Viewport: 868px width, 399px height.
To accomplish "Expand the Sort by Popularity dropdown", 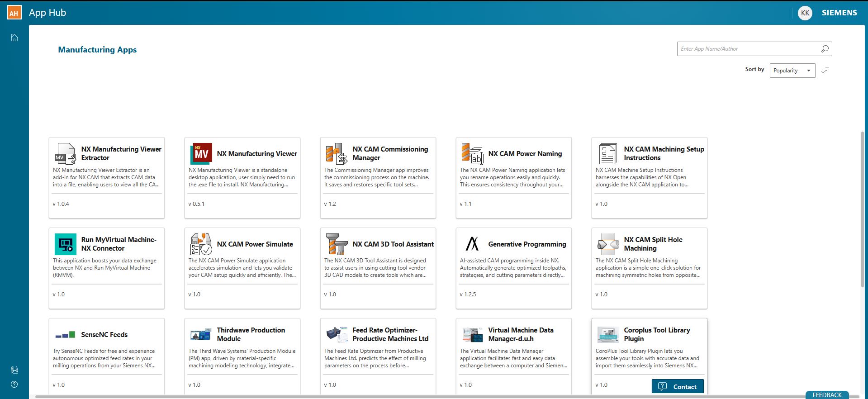I will tap(792, 71).
